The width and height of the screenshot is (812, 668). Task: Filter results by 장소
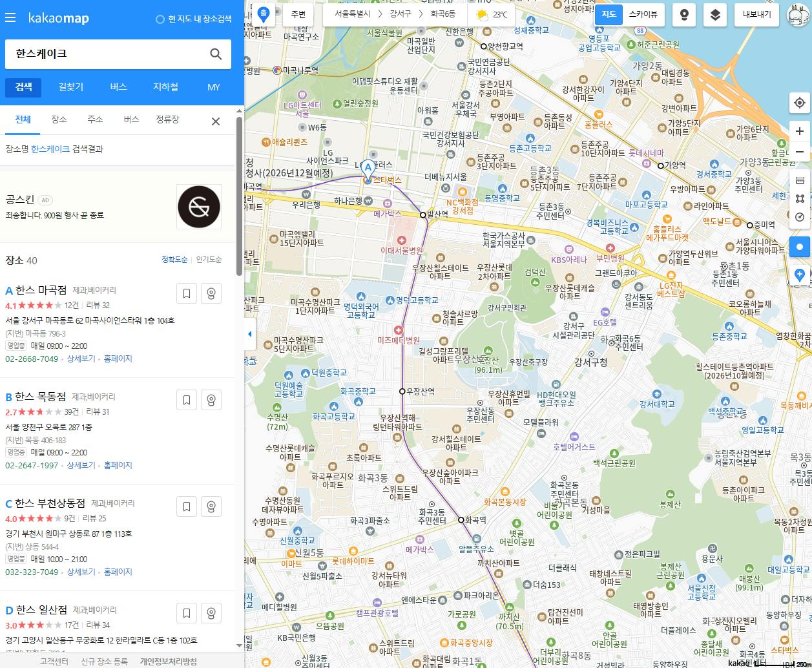[x=59, y=120]
